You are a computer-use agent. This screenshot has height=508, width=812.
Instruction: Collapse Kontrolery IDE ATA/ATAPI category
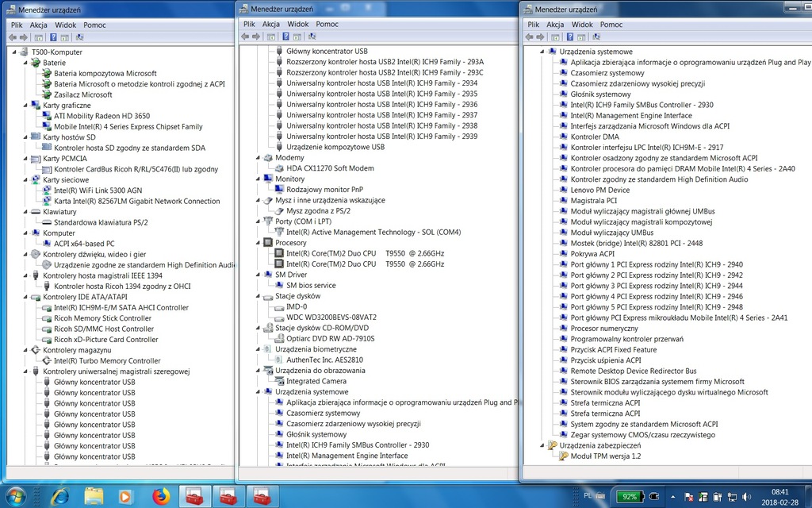pos(25,297)
